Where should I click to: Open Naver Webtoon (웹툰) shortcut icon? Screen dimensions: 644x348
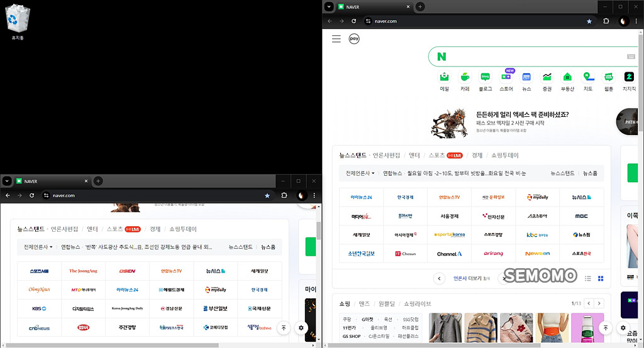tap(609, 81)
